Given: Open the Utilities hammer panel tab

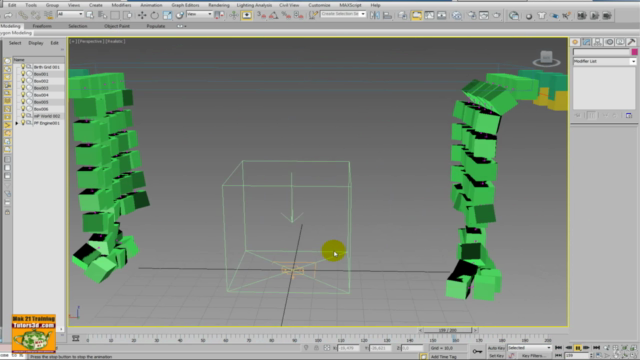Looking at the screenshot, I should [631, 42].
